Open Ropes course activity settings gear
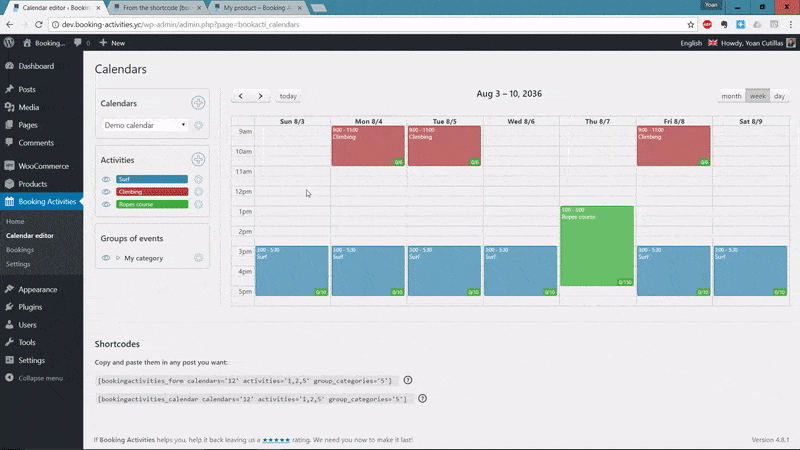This screenshot has width=800, height=450. (x=198, y=204)
